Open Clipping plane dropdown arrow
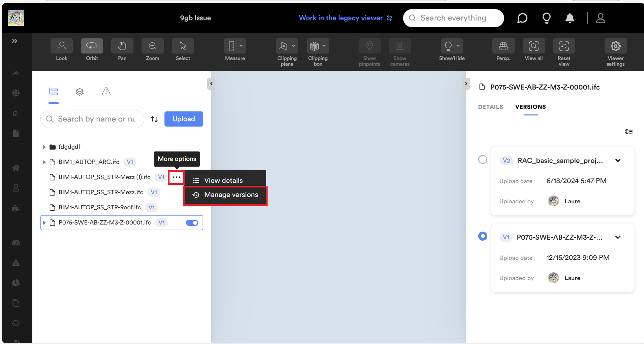 point(294,46)
